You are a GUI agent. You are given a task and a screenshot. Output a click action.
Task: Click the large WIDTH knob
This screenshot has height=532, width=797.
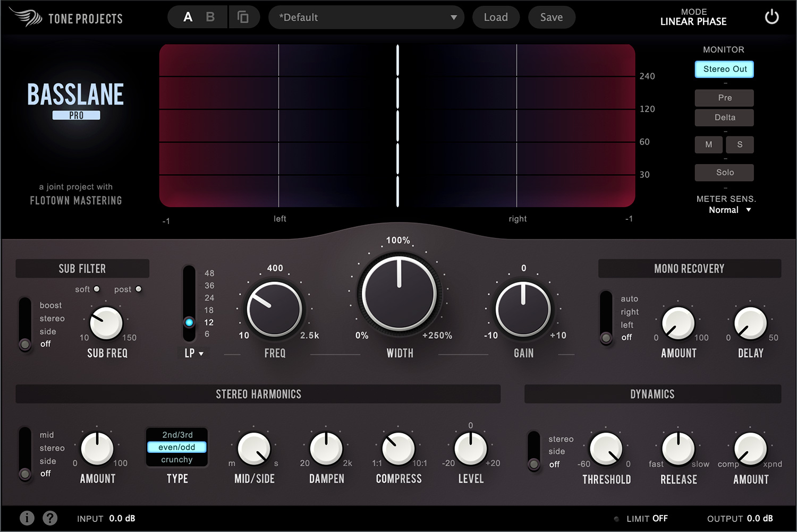(x=399, y=293)
